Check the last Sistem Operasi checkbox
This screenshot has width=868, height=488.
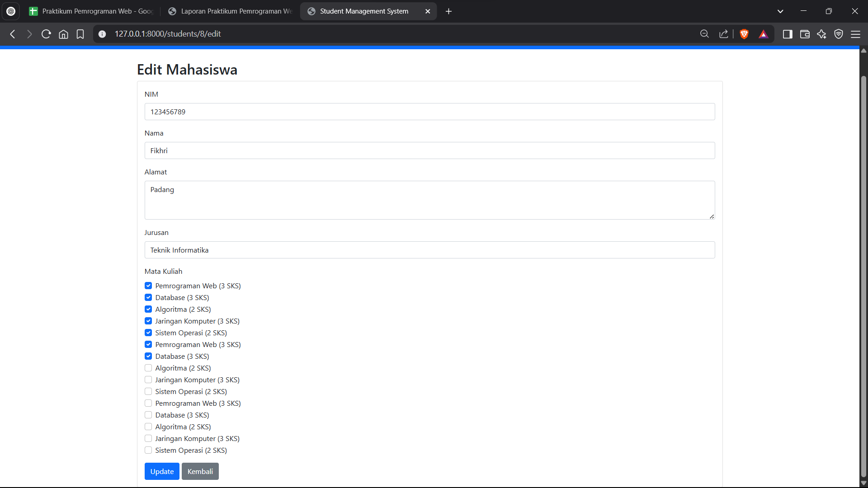click(x=148, y=450)
